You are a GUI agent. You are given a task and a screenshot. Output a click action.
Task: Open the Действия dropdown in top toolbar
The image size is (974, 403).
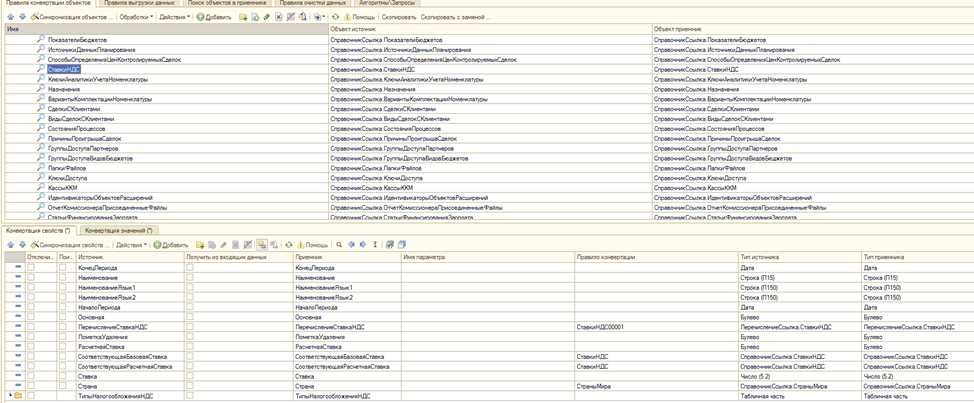click(173, 18)
